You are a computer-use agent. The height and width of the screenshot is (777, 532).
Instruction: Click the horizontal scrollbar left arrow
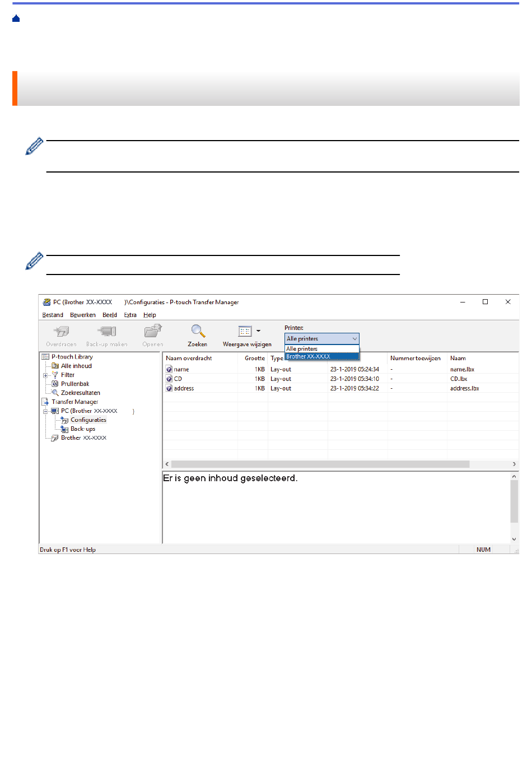tap(167, 464)
